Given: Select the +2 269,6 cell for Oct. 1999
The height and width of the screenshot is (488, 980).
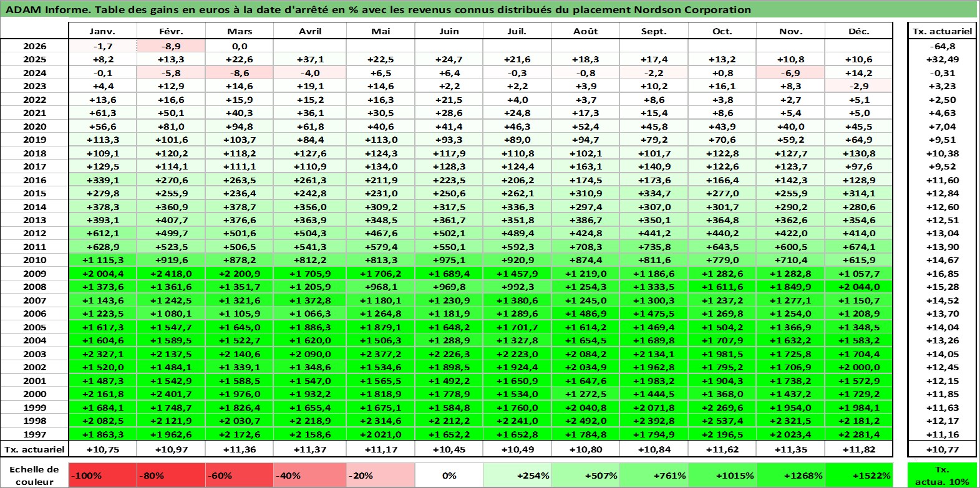Looking at the screenshot, I should 722,408.
